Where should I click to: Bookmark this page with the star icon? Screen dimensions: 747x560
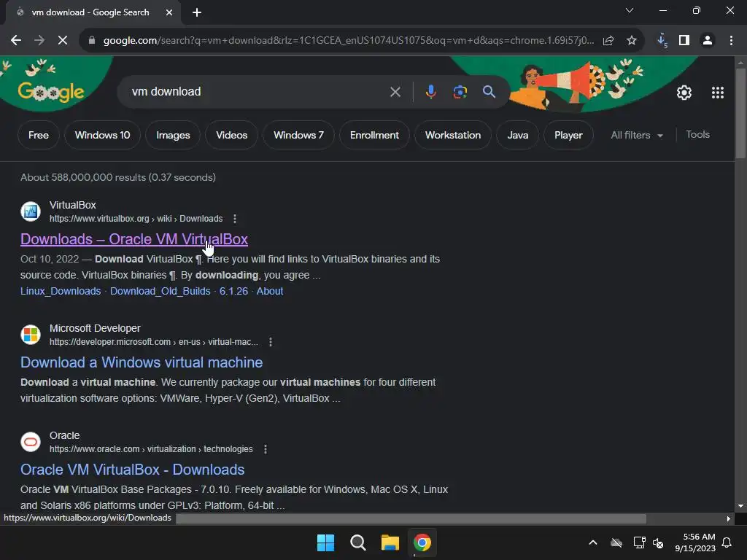(x=632, y=41)
